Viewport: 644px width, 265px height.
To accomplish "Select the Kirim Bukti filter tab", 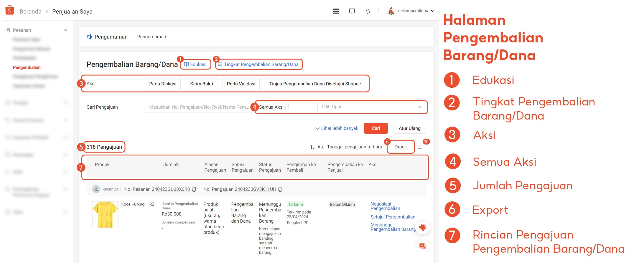I will pos(202,84).
